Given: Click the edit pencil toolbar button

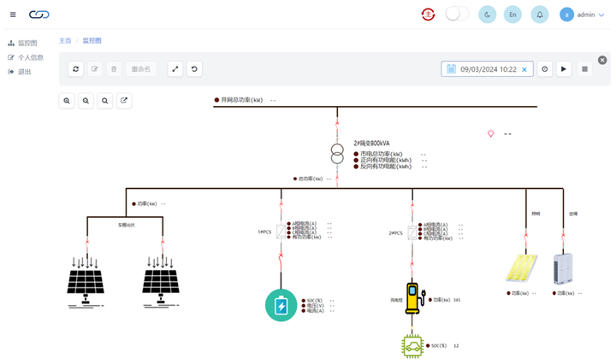Looking at the screenshot, I should (95, 69).
